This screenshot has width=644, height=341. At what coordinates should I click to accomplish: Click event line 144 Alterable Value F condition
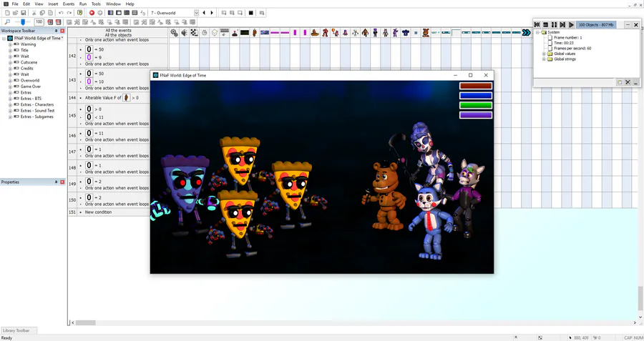(112, 98)
